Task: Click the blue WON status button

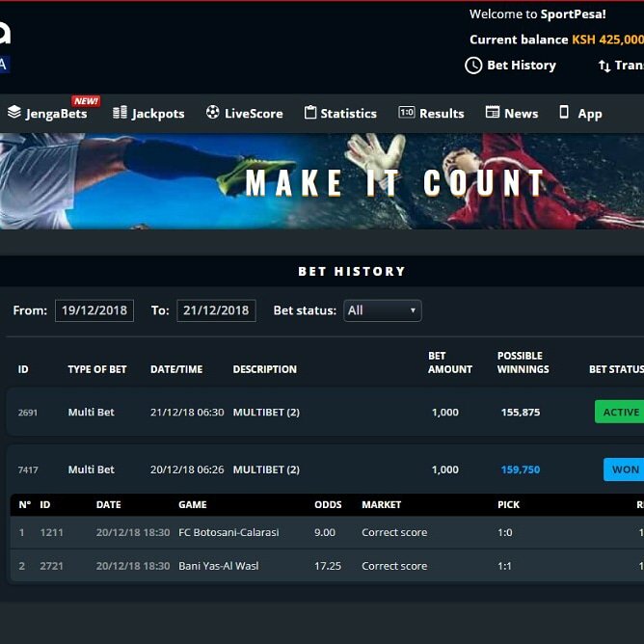Action: coord(624,470)
